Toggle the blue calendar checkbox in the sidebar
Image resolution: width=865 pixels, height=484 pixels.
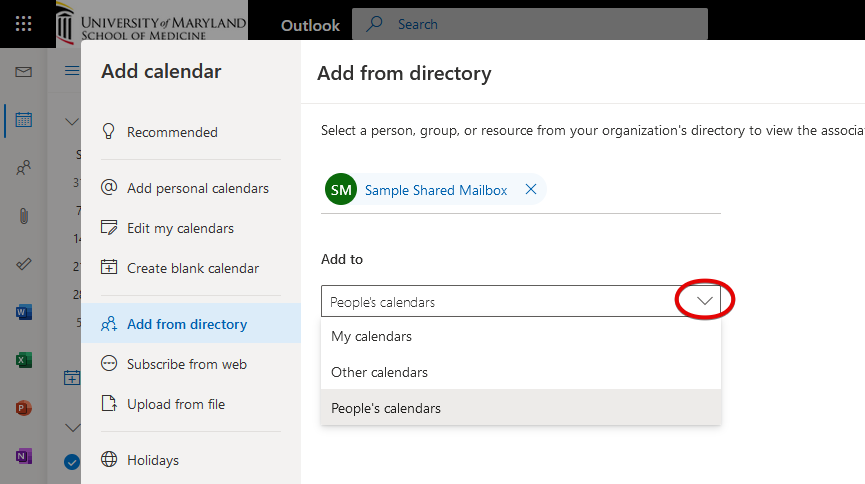click(x=71, y=461)
